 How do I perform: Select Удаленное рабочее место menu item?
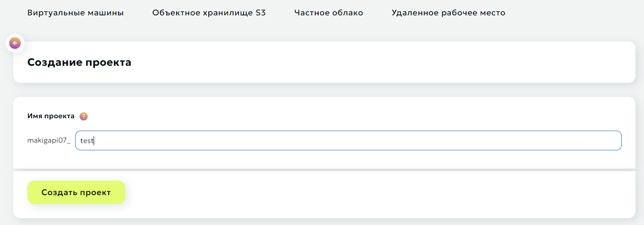coord(448,13)
